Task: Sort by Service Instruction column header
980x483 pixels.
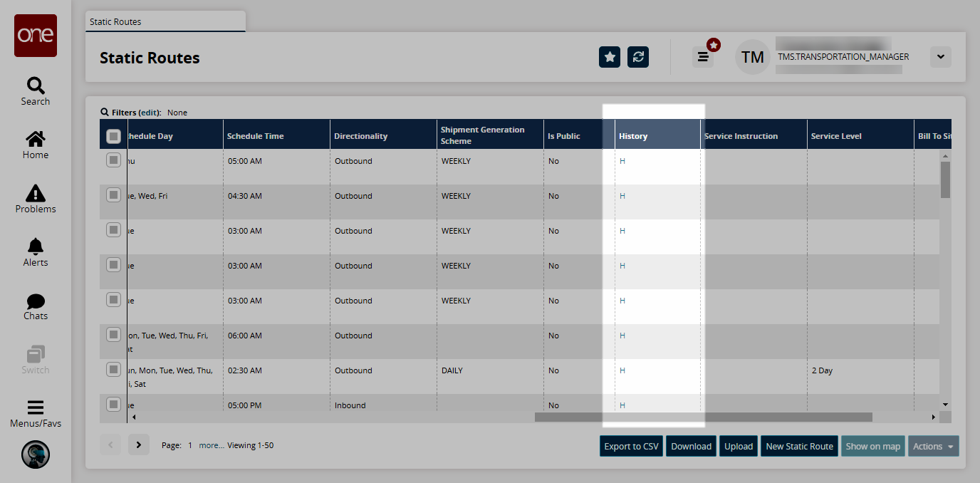Action: point(754,135)
